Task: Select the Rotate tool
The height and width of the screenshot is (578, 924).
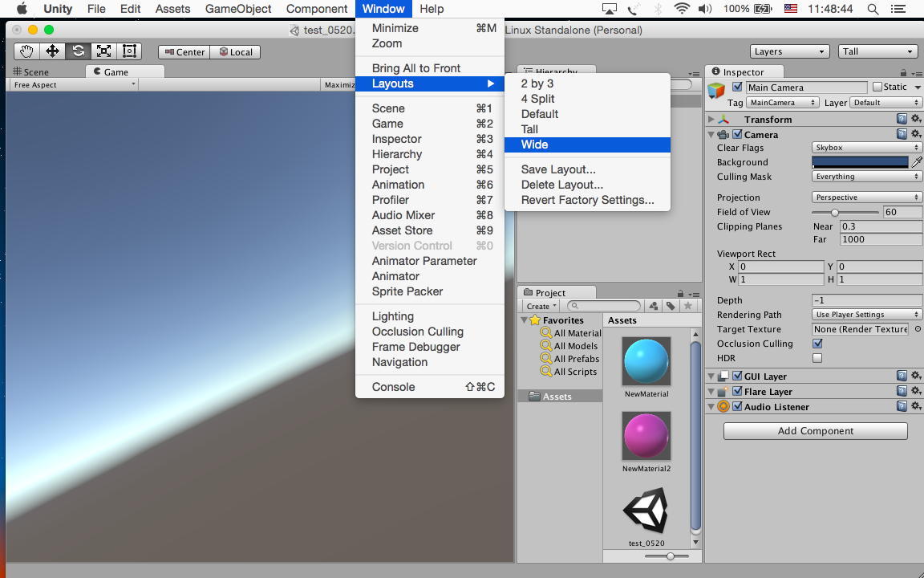Action: click(x=79, y=51)
